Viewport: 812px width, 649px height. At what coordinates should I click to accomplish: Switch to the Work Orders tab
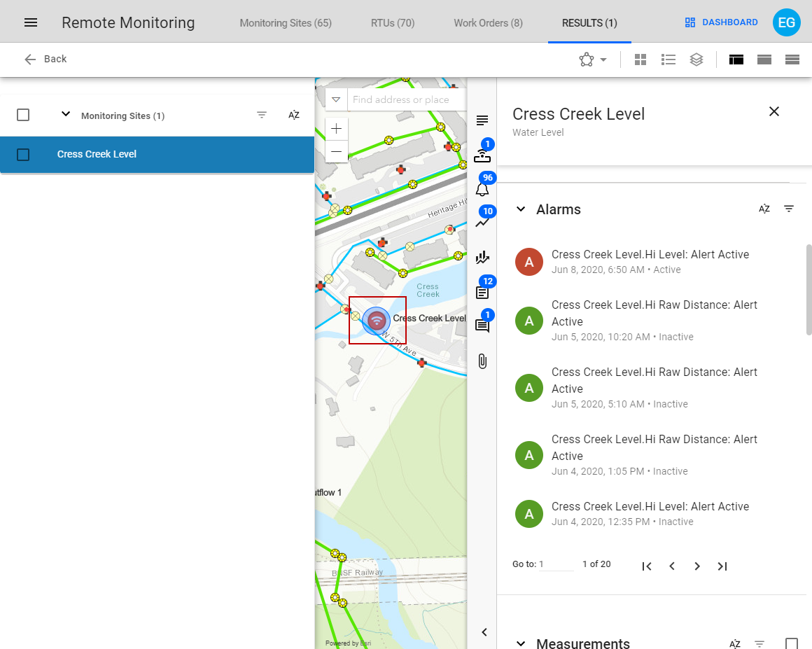click(487, 22)
